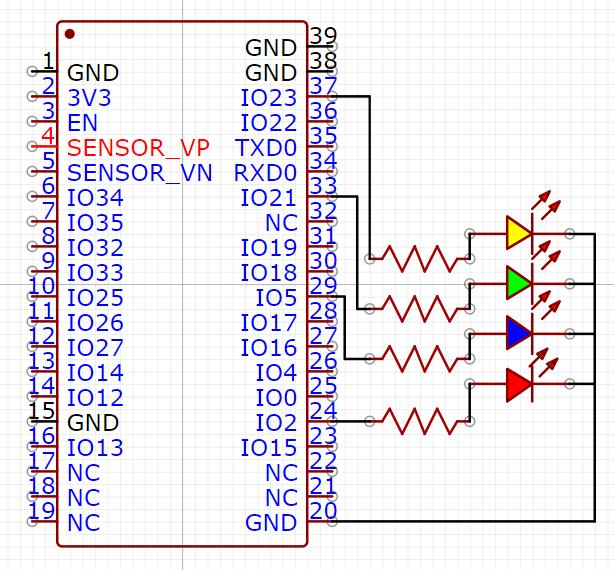Click the NC label at pin 17

pyautogui.click(x=83, y=473)
